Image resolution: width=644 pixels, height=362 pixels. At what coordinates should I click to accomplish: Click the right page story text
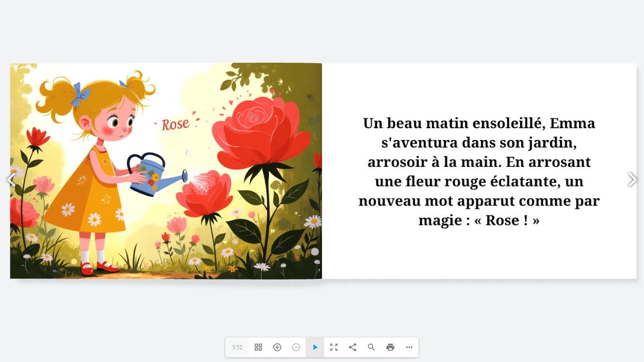click(x=479, y=172)
